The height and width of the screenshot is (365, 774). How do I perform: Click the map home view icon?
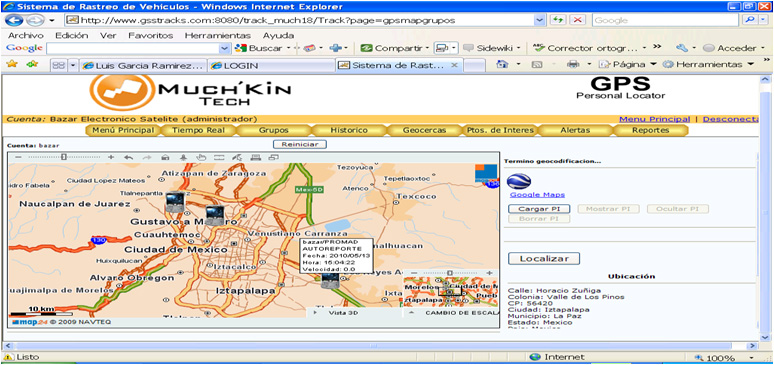coord(165,157)
